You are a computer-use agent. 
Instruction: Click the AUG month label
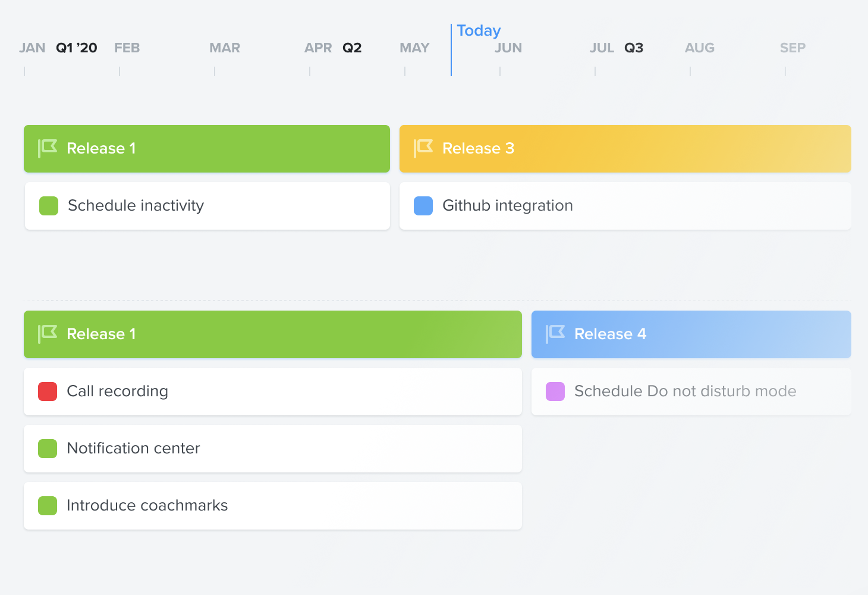pyautogui.click(x=700, y=48)
